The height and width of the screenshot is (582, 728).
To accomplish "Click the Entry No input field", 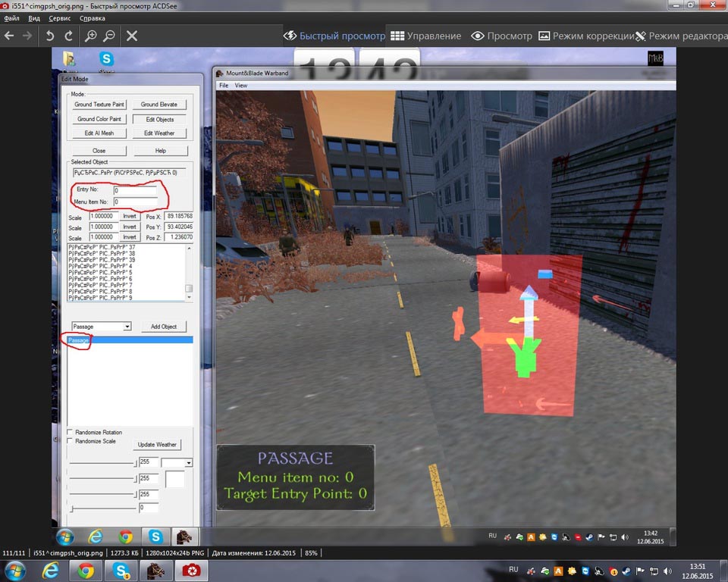I will tap(135, 189).
